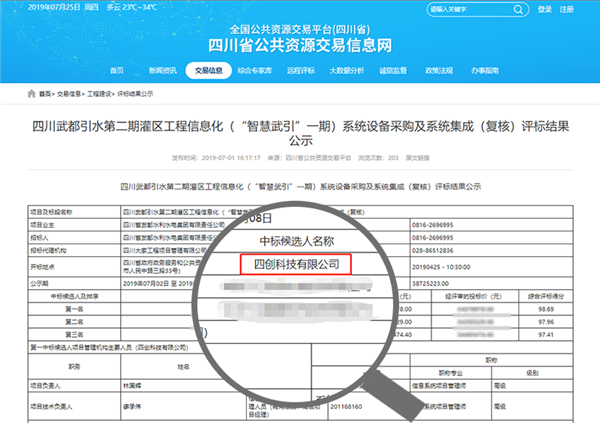The height and width of the screenshot is (423, 600).
Task: Select the 职务 column header
Action: [74, 366]
